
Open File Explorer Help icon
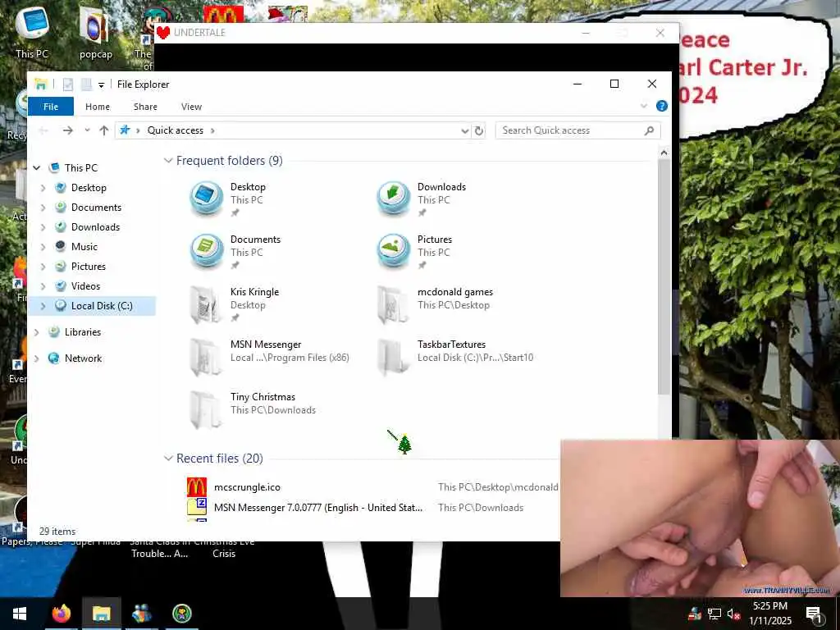point(662,106)
